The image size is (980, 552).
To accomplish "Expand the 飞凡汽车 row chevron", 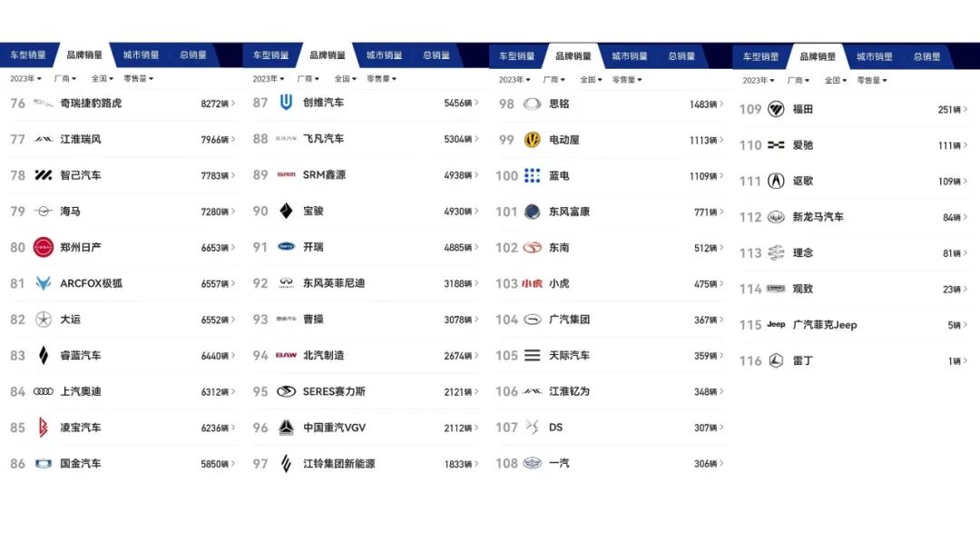I will coord(476,139).
